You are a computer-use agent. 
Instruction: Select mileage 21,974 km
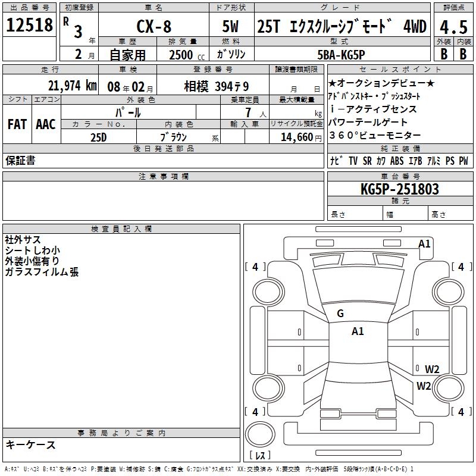pos(73,86)
